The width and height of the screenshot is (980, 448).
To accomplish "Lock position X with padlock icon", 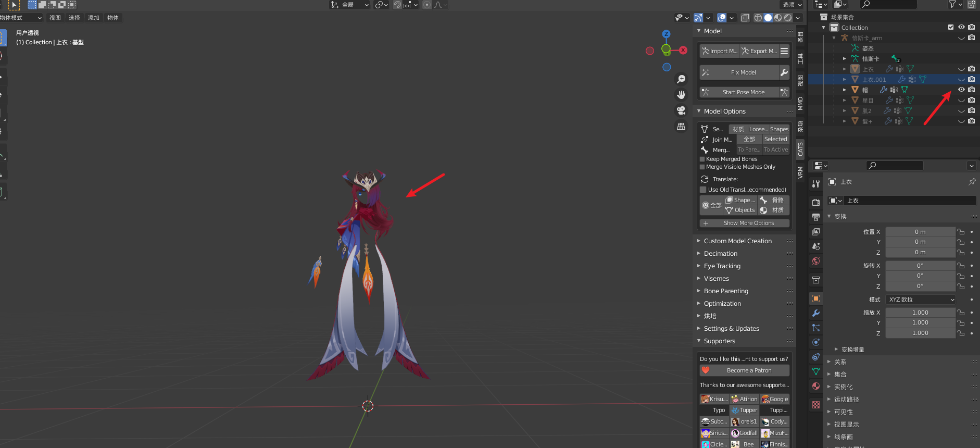I will [961, 232].
